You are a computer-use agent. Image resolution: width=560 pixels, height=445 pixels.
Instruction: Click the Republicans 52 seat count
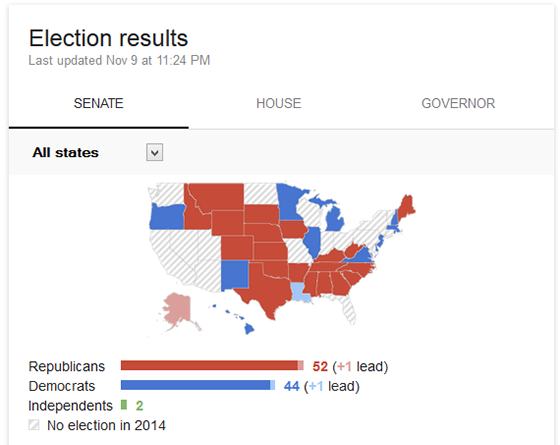click(x=320, y=366)
